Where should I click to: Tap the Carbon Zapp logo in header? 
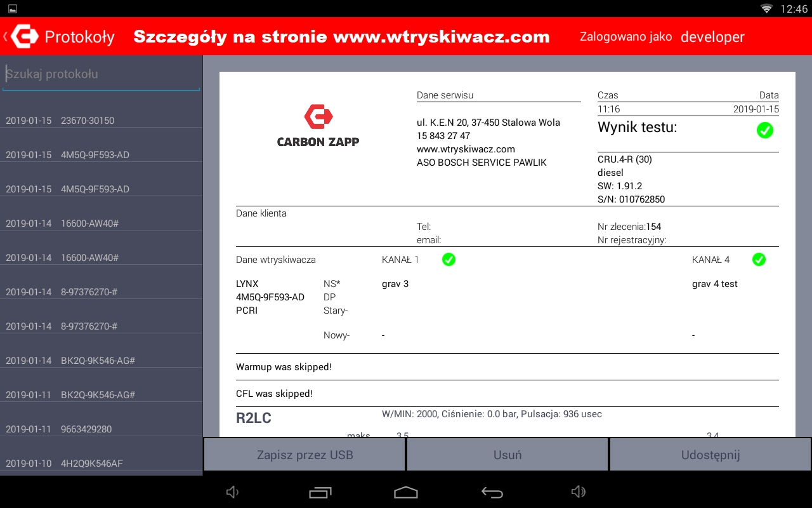pyautogui.click(x=25, y=36)
